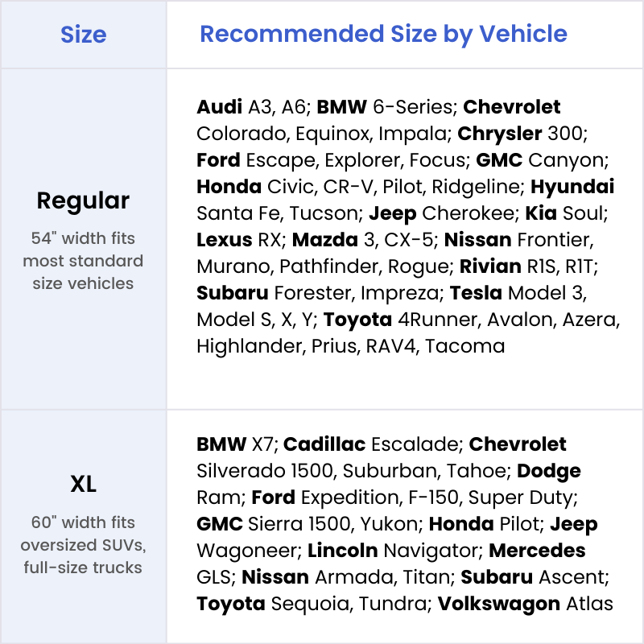Select the "Regular" size label

click(83, 200)
